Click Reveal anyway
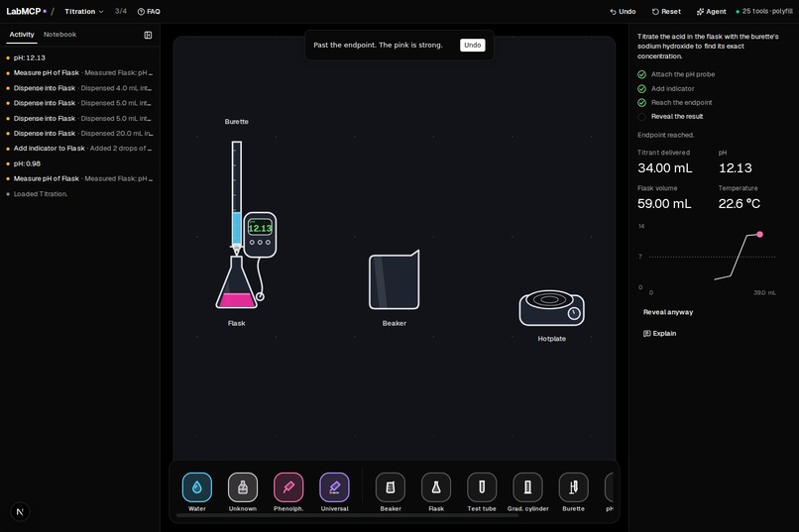Image resolution: width=799 pixels, height=532 pixels. click(x=668, y=312)
